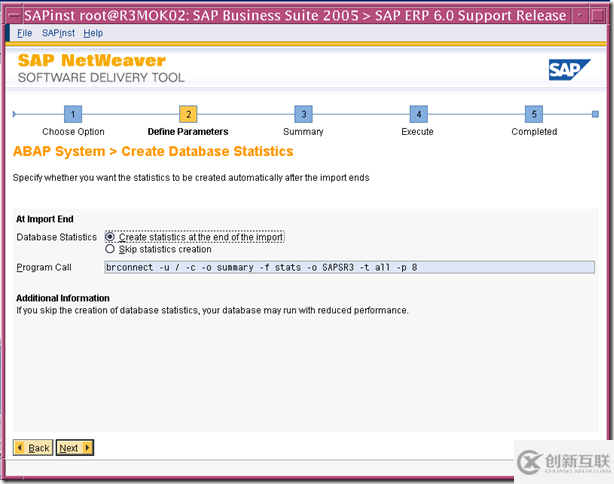
Task: Click the At Import End section header
Action: click(x=45, y=219)
